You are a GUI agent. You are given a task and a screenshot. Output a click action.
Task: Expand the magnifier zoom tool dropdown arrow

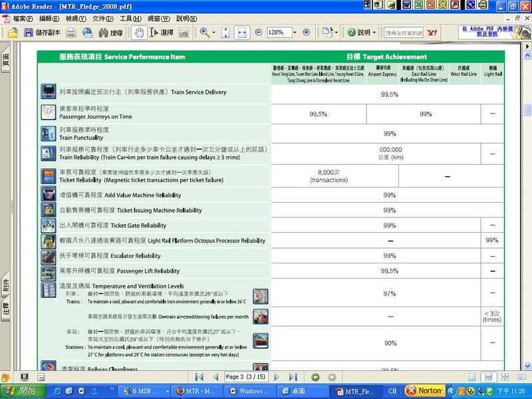pos(213,33)
